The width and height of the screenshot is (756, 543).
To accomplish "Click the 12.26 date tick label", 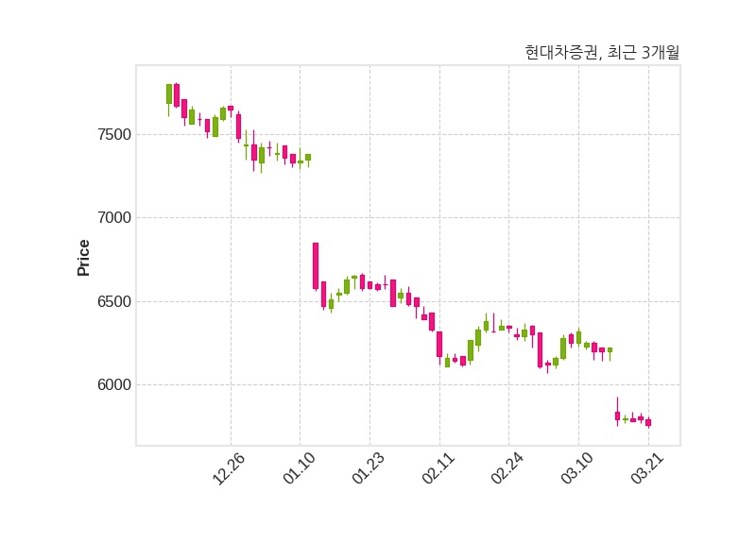I will pos(229,468).
